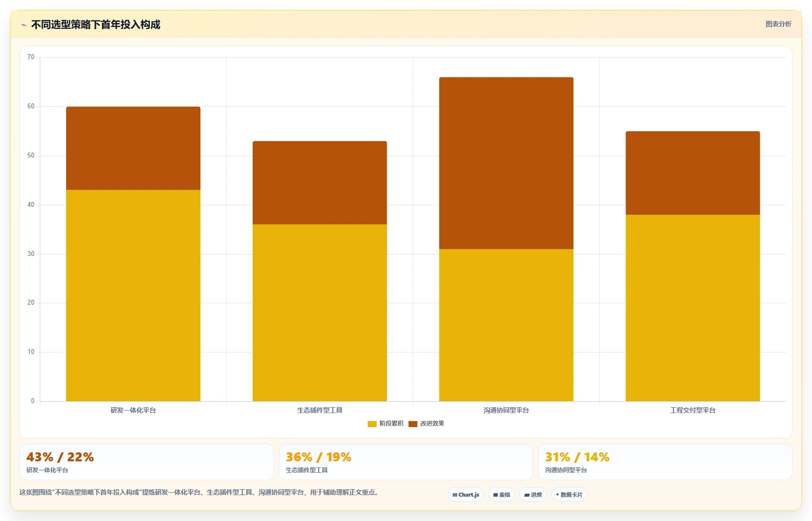
Task: Select the 表格 tag chip
Action: pyautogui.click(x=502, y=495)
